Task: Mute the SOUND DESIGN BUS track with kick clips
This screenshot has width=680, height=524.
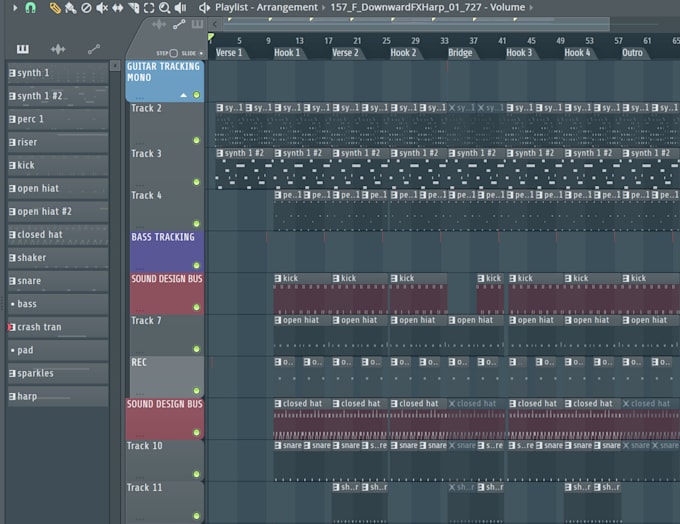Action: click(196, 307)
